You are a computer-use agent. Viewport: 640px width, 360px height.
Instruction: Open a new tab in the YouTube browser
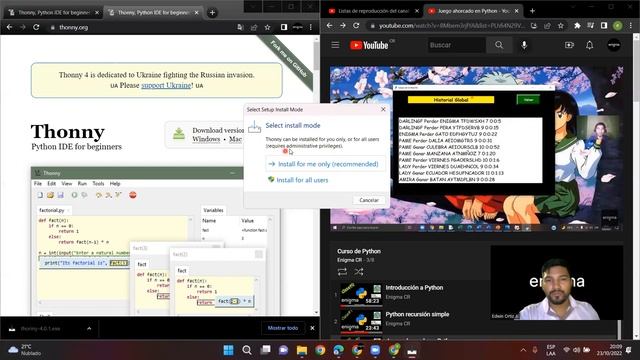(532, 11)
